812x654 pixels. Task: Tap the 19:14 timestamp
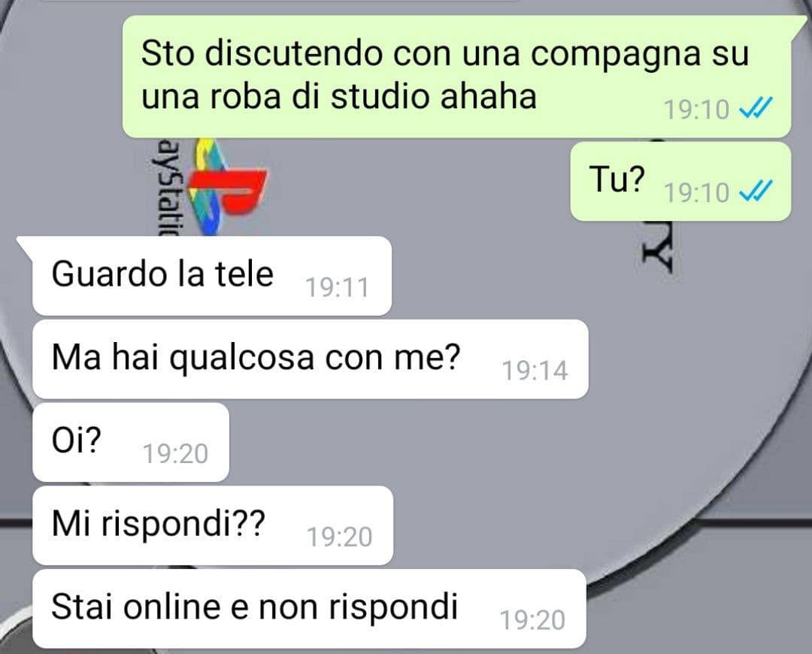point(535,371)
